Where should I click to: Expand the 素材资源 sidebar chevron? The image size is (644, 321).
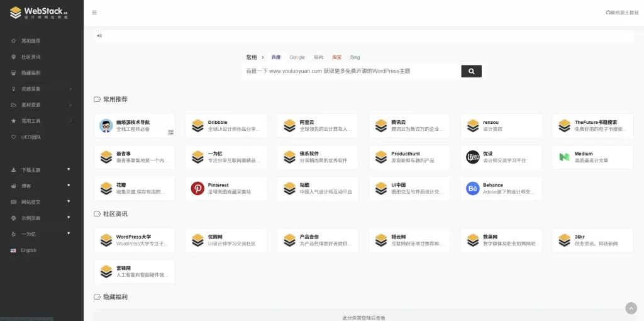(x=70, y=105)
